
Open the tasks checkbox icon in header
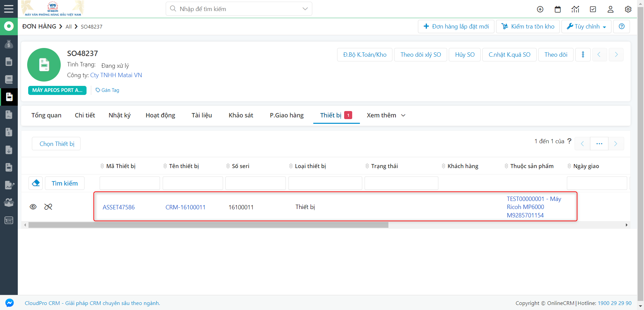pyautogui.click(x=593, y=9)
